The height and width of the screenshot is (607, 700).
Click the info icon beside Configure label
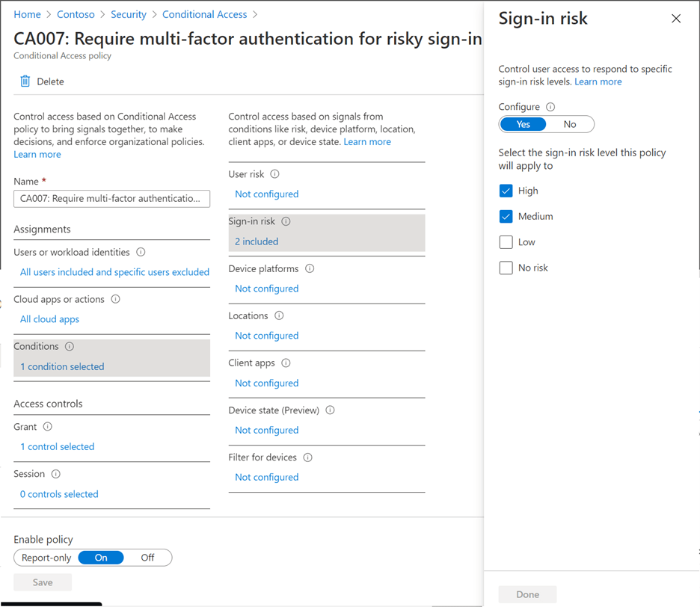(551, 107)
